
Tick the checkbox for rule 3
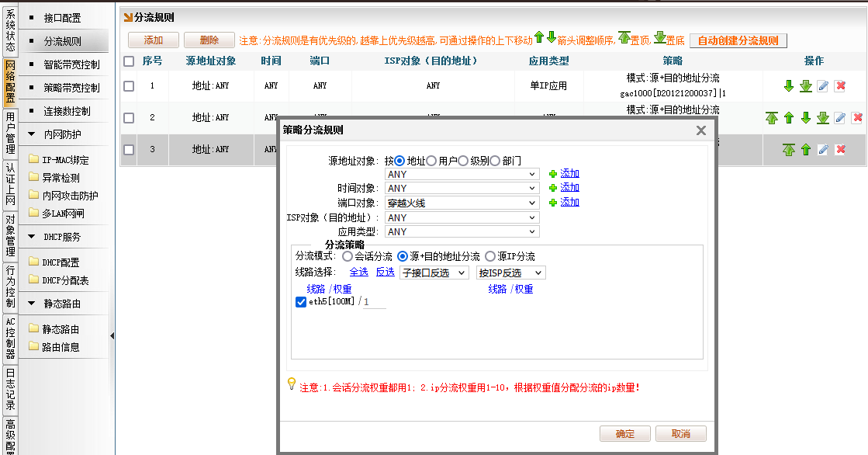tap(129, 149)
